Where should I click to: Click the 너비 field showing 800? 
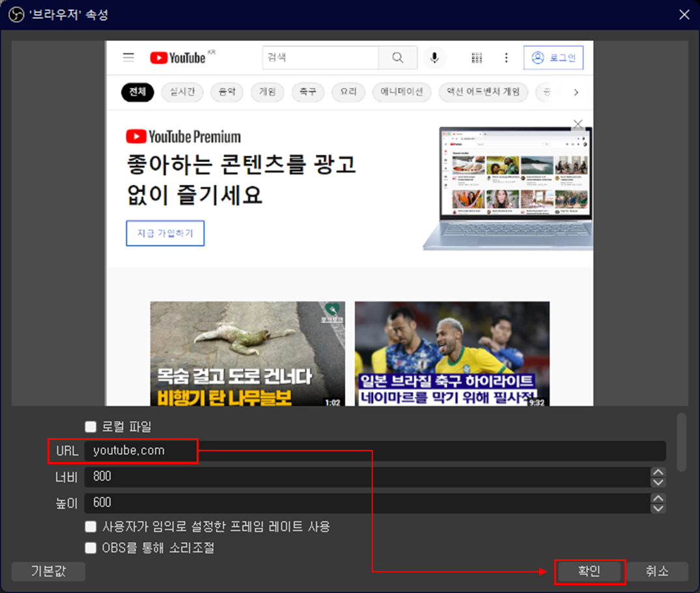pyautogui.click(x=367, y=476)
